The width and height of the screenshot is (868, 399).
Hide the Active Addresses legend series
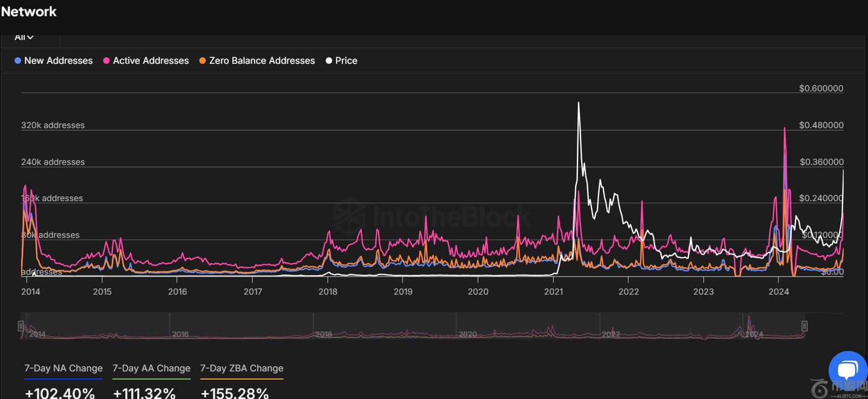146,61
